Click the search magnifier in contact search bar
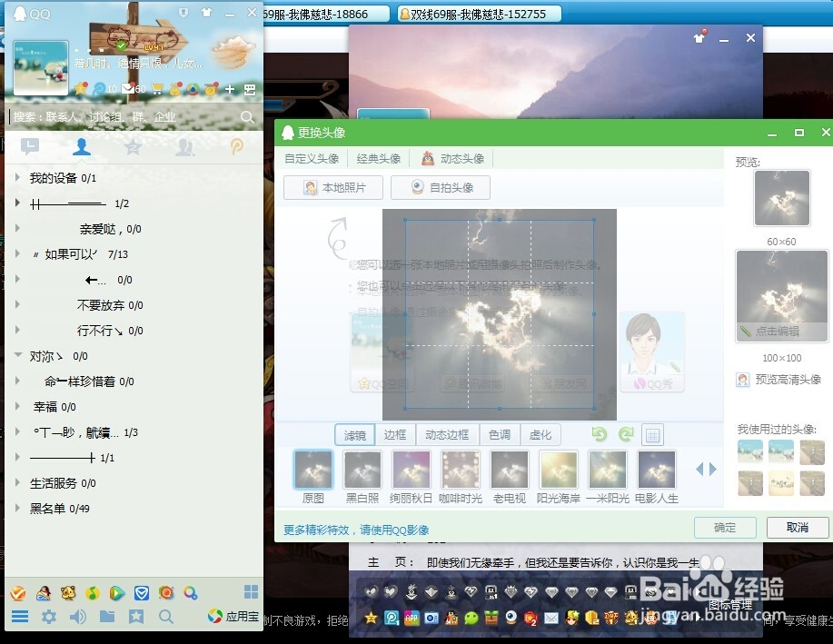 [247, 117]
